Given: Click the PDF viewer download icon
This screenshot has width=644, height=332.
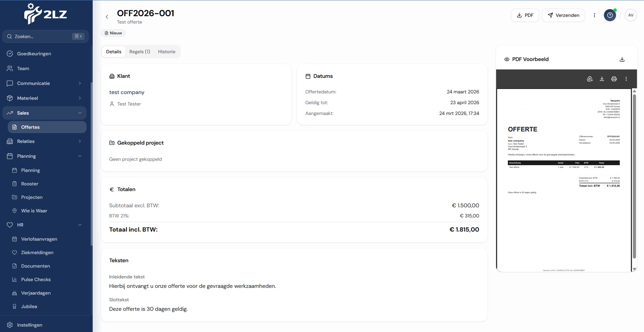Looking at the screenshot, I should tap(602, 79).
